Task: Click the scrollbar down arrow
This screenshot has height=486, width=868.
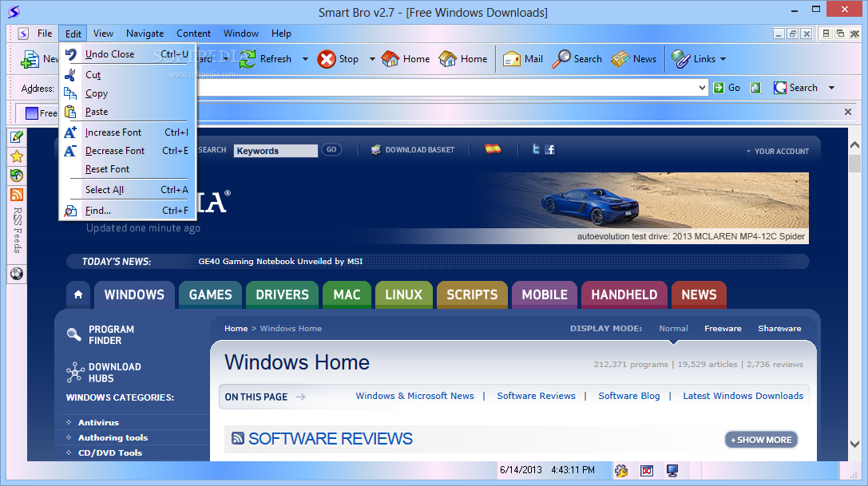Action: (x=854, y=444)
